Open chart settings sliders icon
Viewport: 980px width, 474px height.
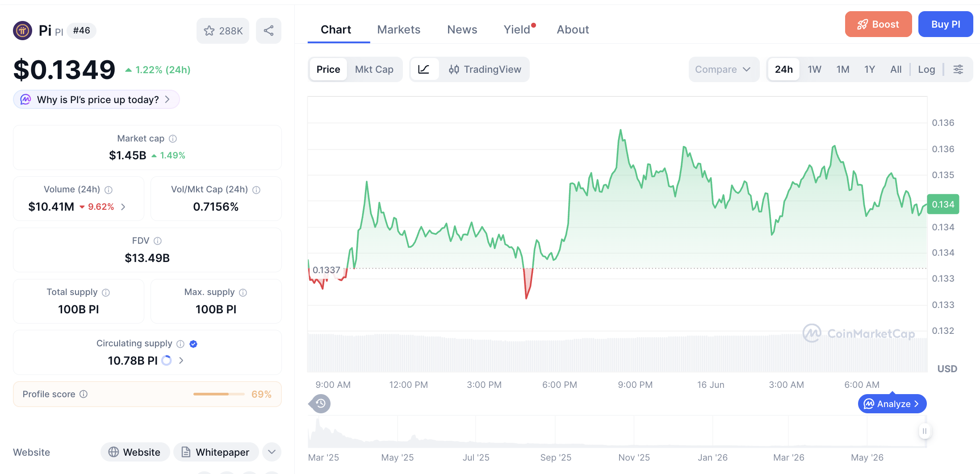click(958, 69)
